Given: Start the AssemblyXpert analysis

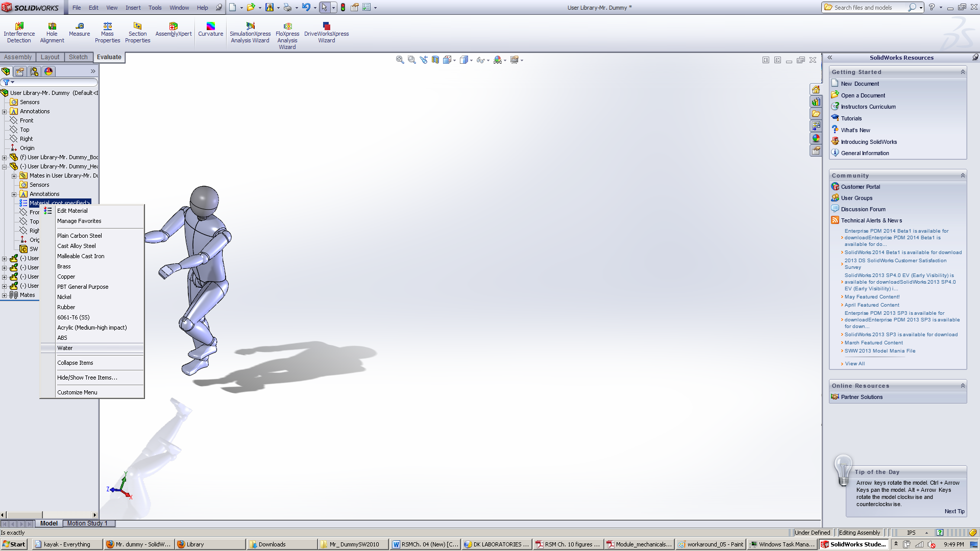Looking at the screenshot, I should (174, 30).
